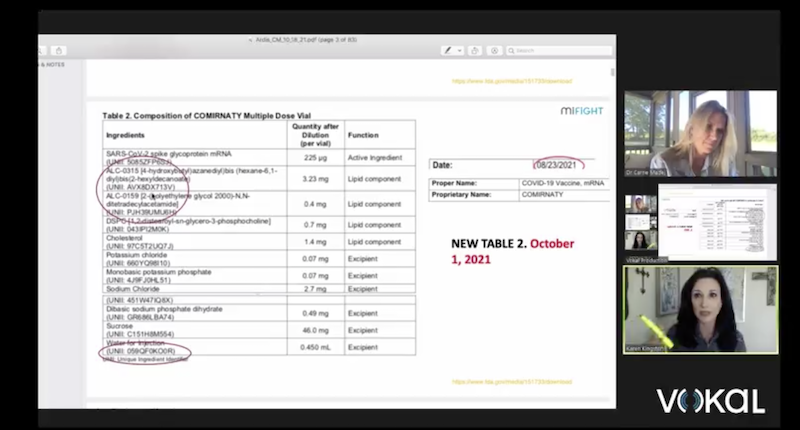Click the '2.7 mg' quantity cell
Image resolution: width=800 pixels, height=430 pixels.
315,289
